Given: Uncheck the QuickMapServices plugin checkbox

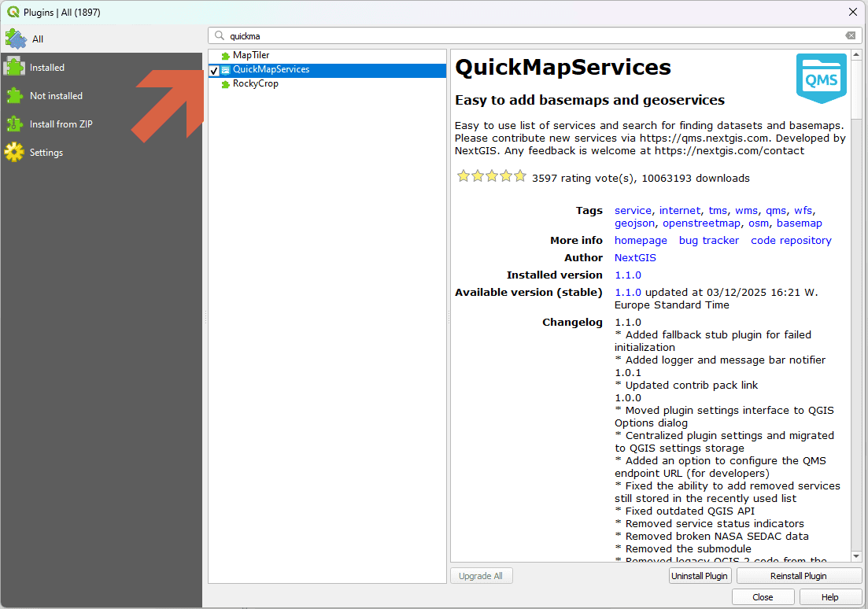Looking at the screenshot, I should pos(214,70).
